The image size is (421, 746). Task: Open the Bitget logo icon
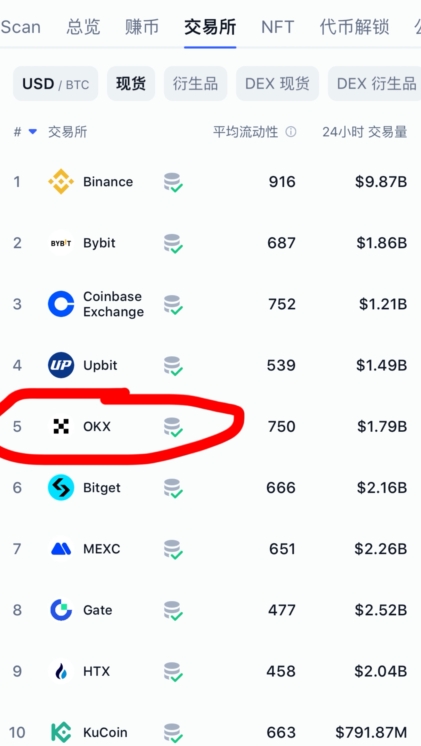(x=61, y=488)
